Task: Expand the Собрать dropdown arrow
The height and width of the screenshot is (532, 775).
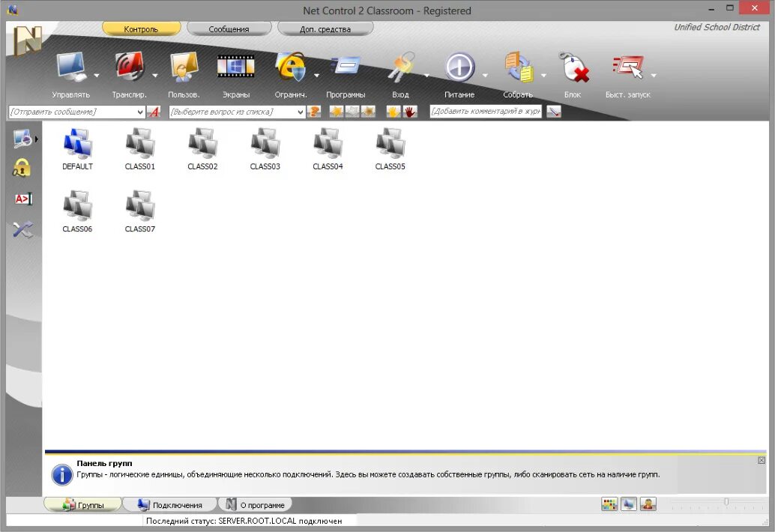Action: (x=543, y=76)
